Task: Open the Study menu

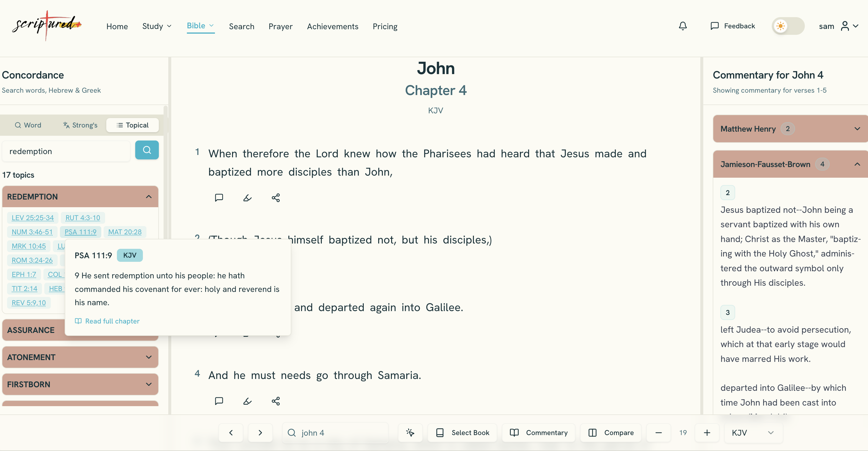Action: pyautogui.click(x=157, y=26)
